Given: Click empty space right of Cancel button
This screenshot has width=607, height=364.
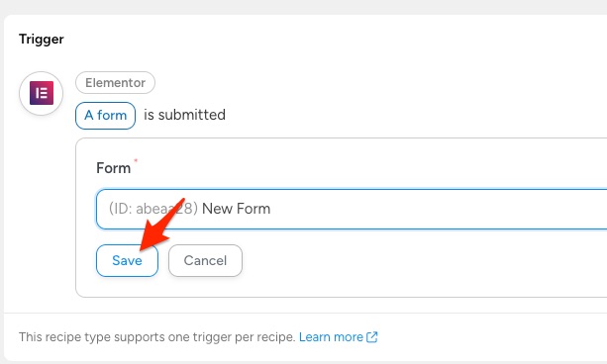Looking at the screenshot, I should (387, 260).
